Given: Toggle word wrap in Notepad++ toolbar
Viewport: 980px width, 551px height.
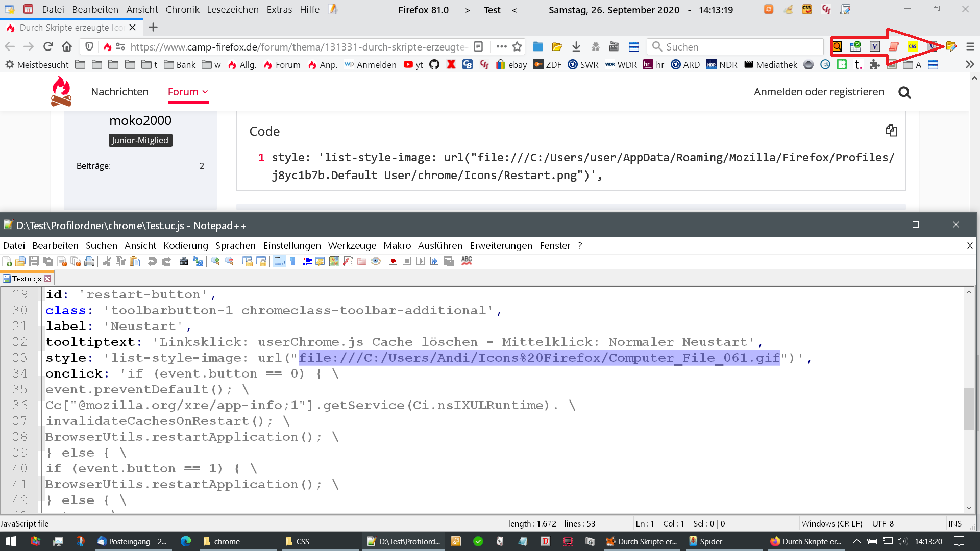Looking at the screenshot, I should pyautogui.click(x=279, y=261).
